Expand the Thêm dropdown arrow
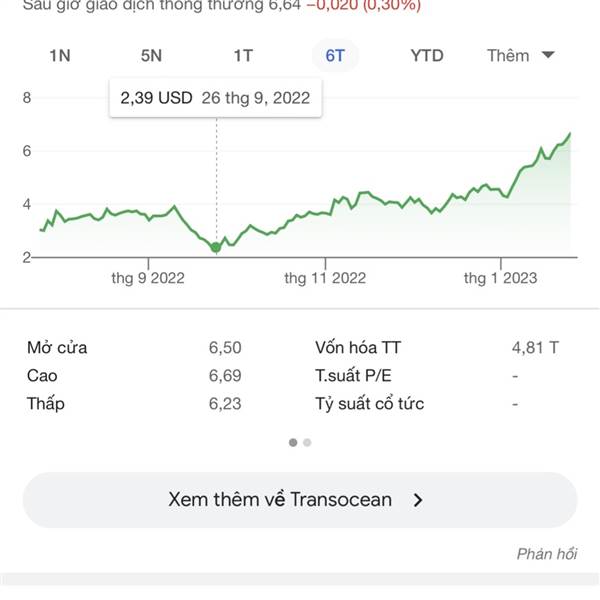 (x=548, y=55)
